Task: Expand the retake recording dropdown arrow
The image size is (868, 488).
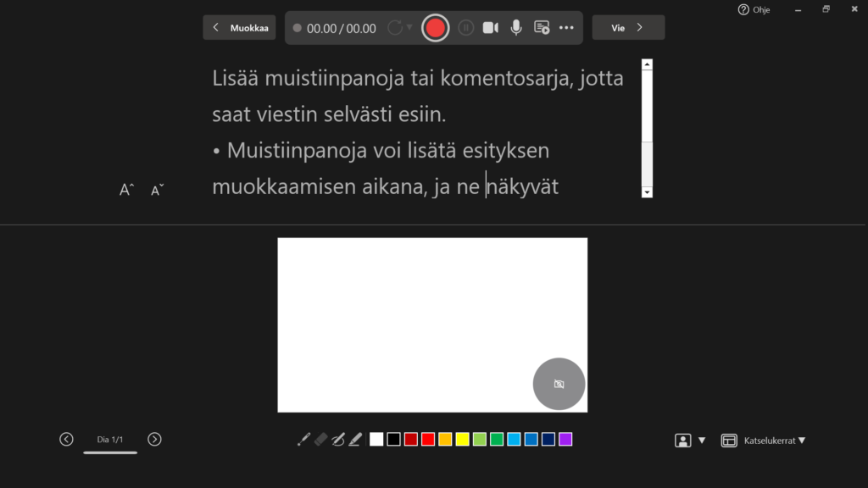Action: pos(410,27)
